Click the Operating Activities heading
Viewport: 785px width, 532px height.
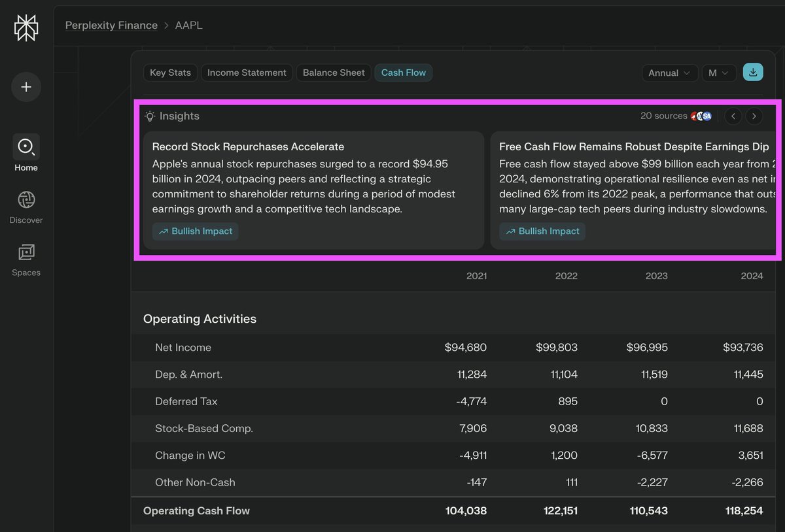[x=200, y=319]
